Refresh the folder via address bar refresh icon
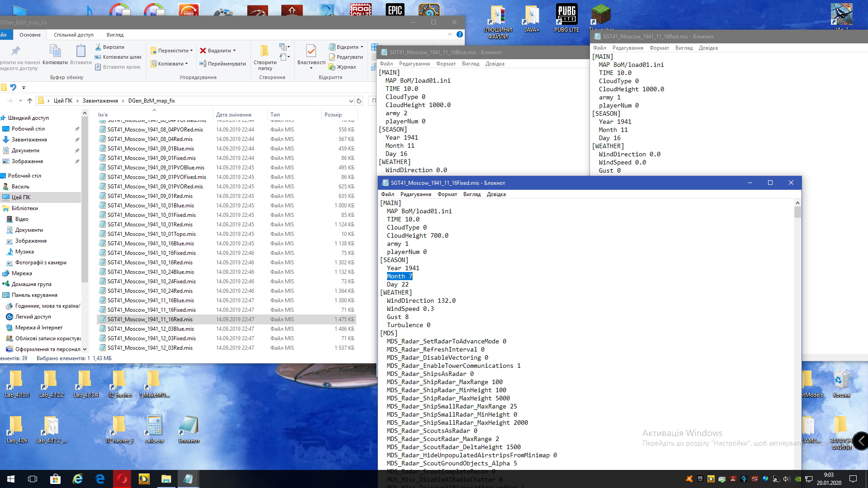The width and height of the screenshot is (868, 488). click(359, 101)
